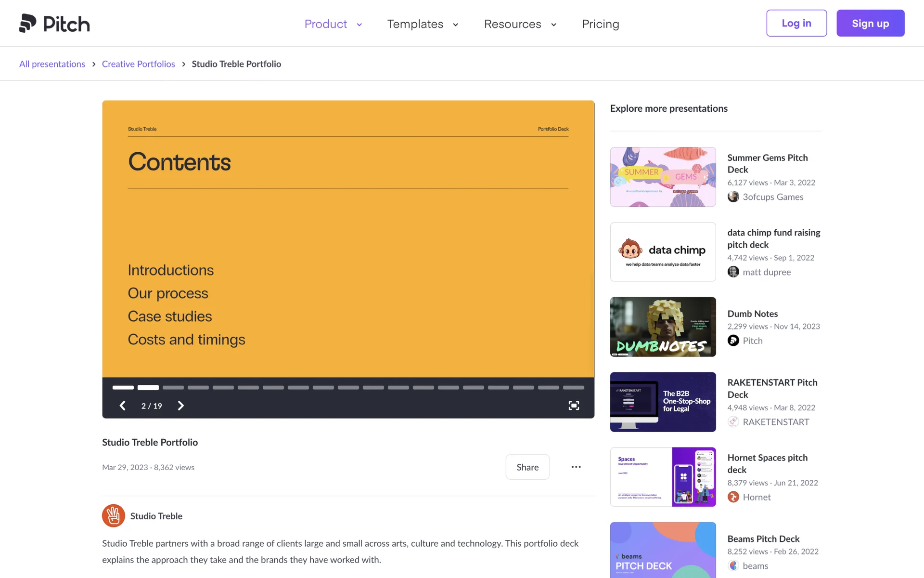Click the Pitch logo icon

pyautogui.click(x=28, y=23)
